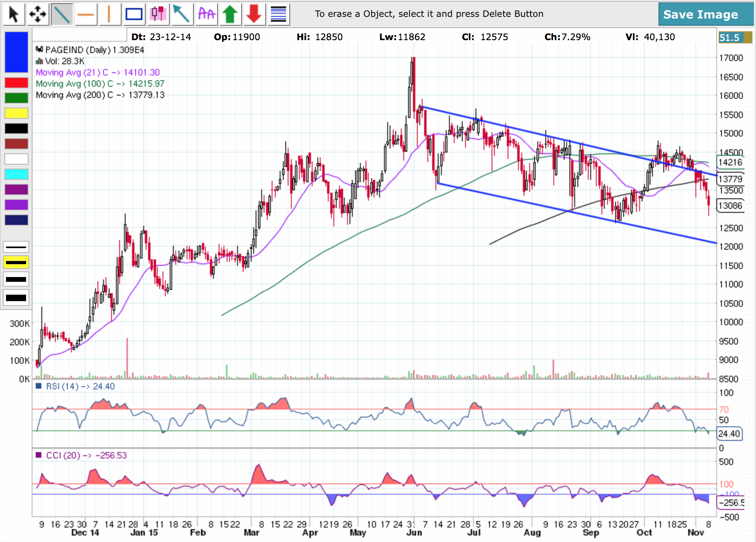756x542 pixels.
Task: Choose the horizontal line drawing tool
Action: point(85,14)
